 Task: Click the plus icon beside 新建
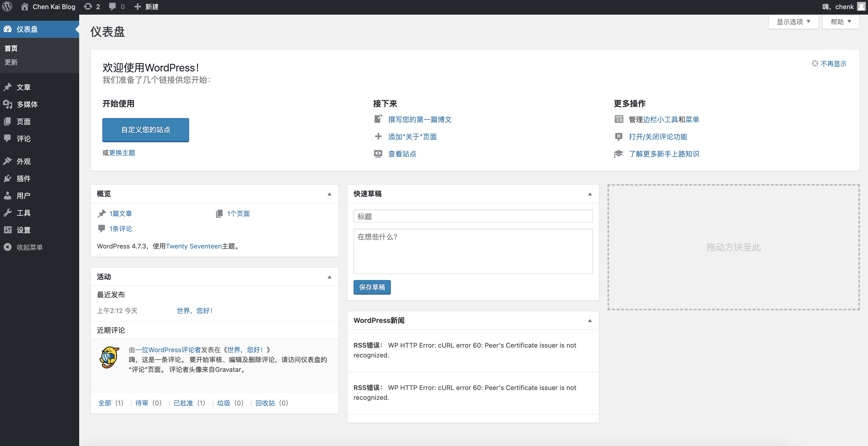137,7
